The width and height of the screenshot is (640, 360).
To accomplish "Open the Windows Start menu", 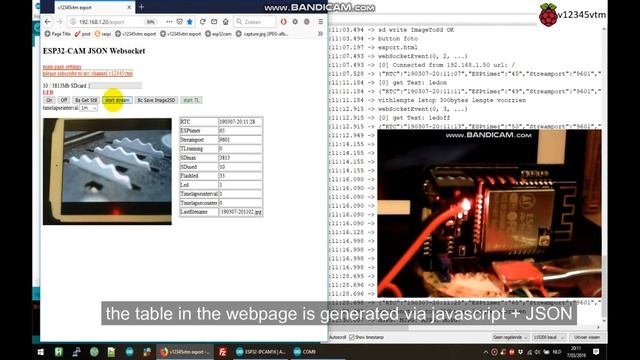I will pyautogui.click(x=40, y=352).
